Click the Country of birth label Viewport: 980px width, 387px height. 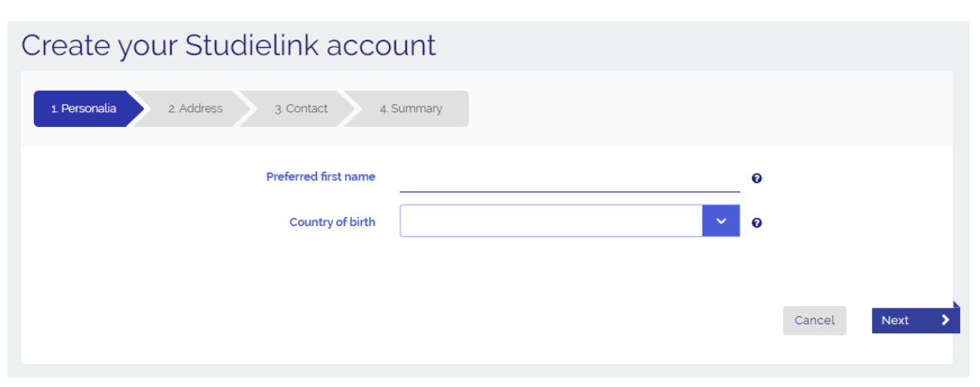332,222
